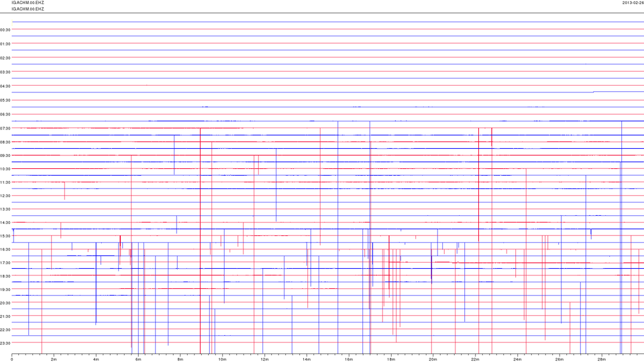Viewport: 644px width, 362px height.
Task: Click the 22:30 time row label
Action: [5, 330]
